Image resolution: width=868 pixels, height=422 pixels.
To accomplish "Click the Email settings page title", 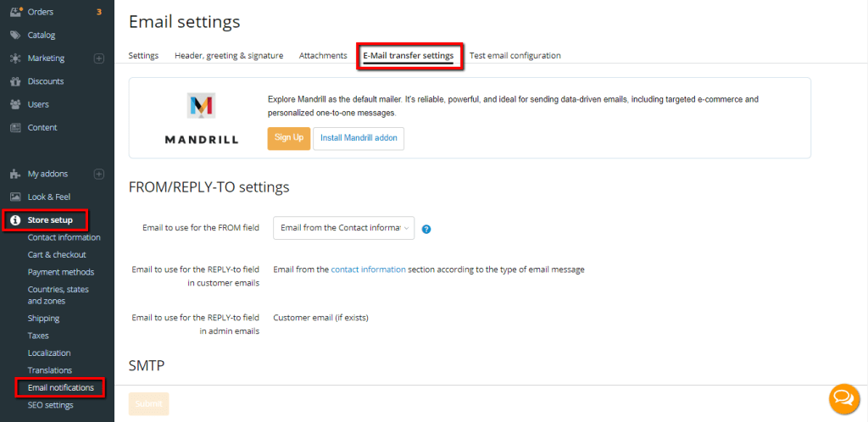I will pyautogui.click(x=184, y=21).
